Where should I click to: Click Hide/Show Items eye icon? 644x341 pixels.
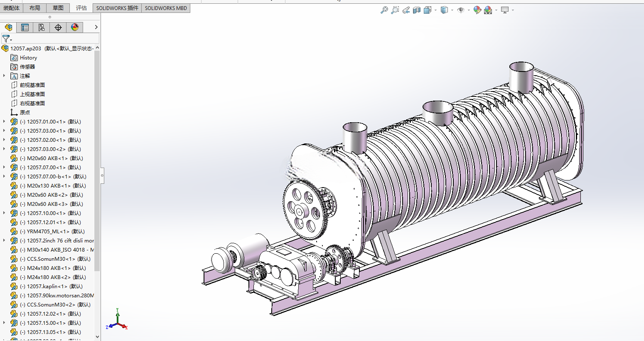[x=461, y=10]
